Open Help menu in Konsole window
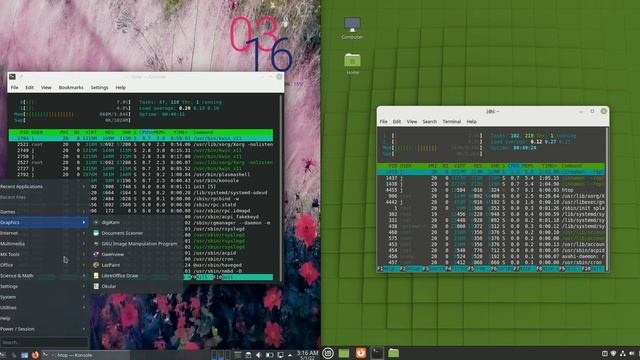This screenshot has height=360, width=640. [120, 87]
